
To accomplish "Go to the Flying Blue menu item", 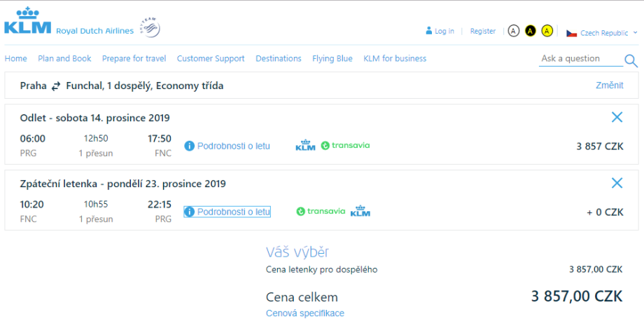I will click(332, 59).
